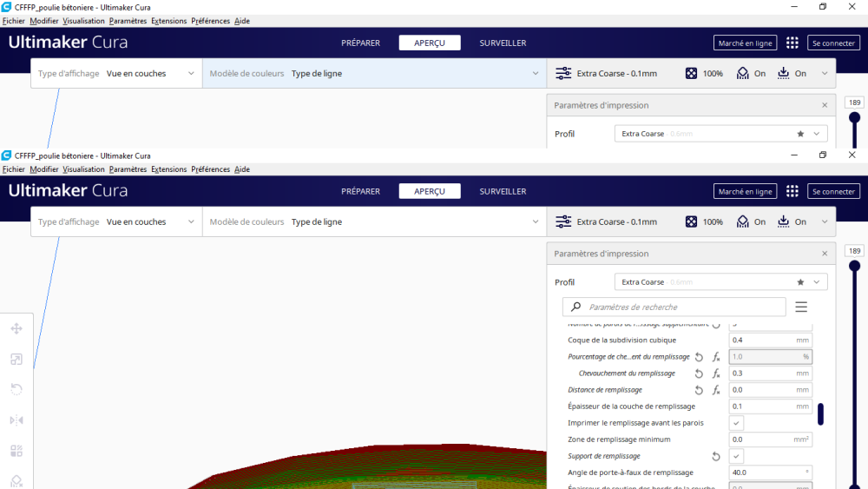This screenshot has width=868, height=489.
Task: Switch to APERÇU tab in front window
Action: tap(430, 191)
